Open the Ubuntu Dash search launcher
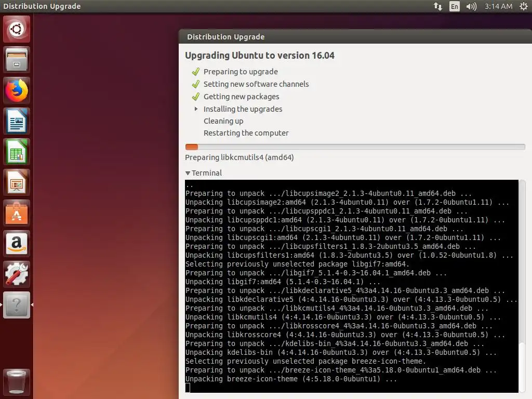 pyautogui.click(x=17, y=29)
